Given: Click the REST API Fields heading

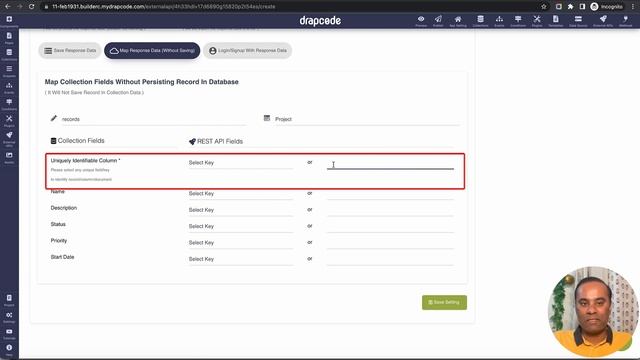Looking at the screenshot, I should (216, 142).
